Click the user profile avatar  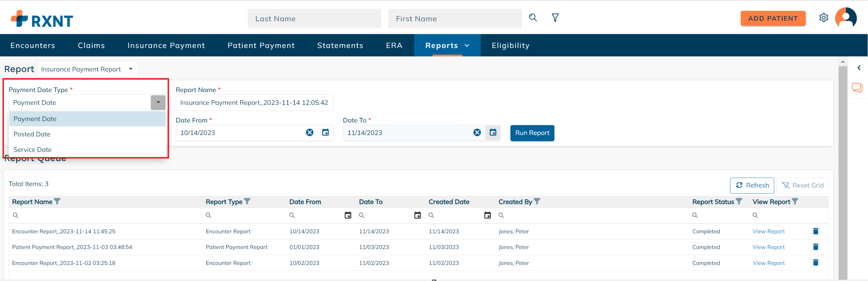coord(845,18)
